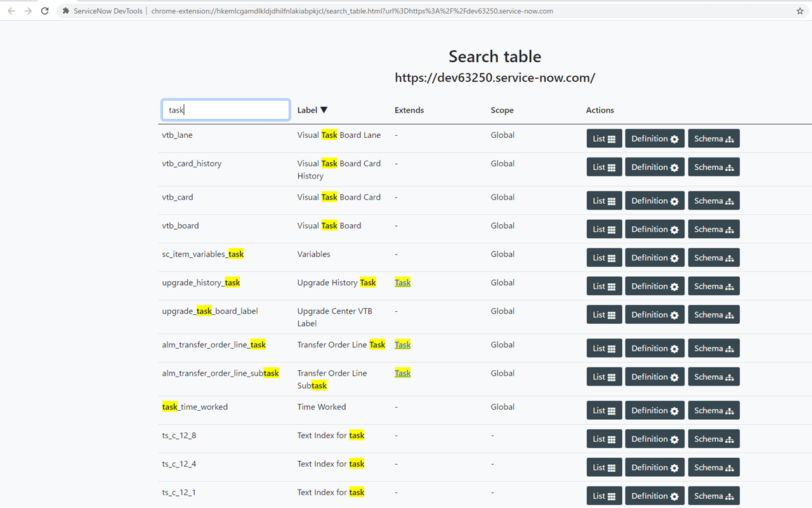The image size is (812, 508).
Task: Open Definition for task_time_worked
Action: [655, 411]
